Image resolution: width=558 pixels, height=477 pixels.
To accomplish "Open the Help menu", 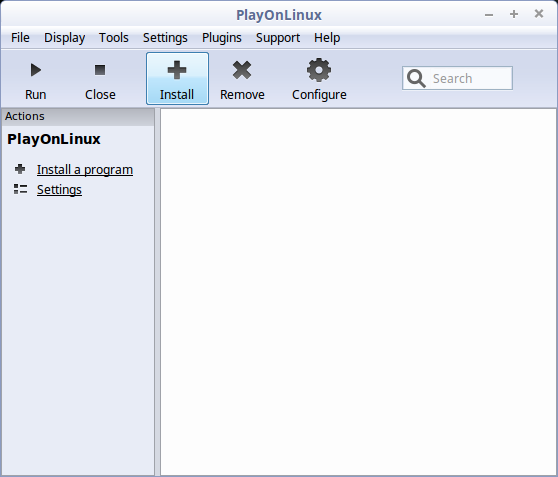I will coord(327,38).
